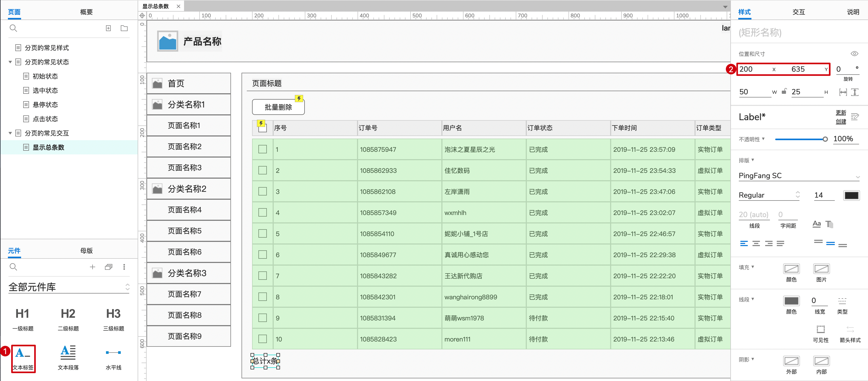Switch to the 交互 interactions tab

[x=799, y=12]
